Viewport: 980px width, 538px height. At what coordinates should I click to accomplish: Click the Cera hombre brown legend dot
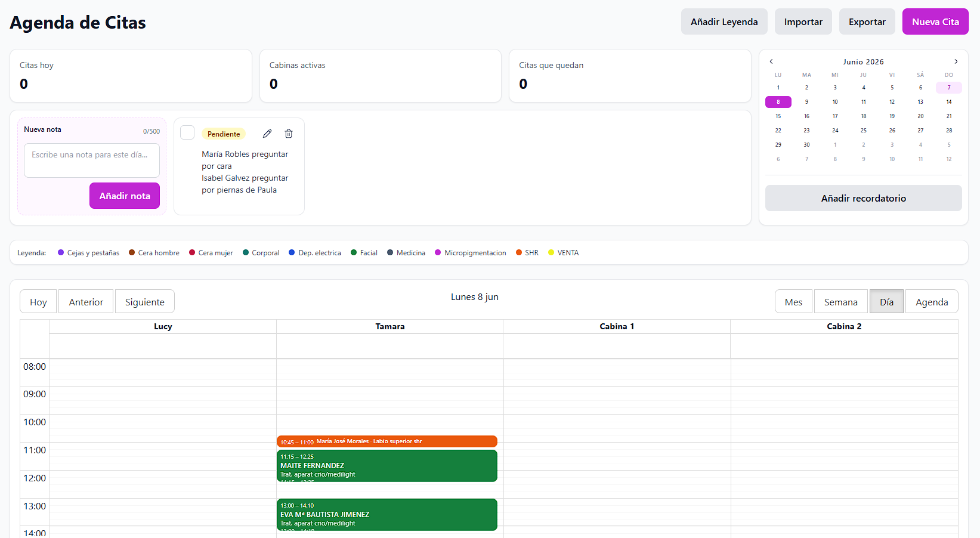[132, 252]
